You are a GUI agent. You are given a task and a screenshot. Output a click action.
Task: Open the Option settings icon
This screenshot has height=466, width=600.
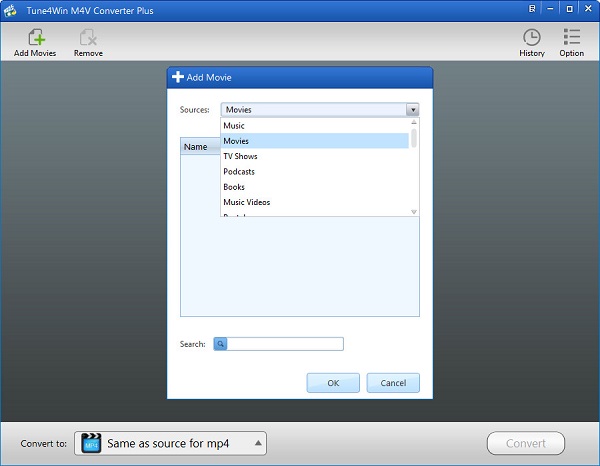(572, 38)
